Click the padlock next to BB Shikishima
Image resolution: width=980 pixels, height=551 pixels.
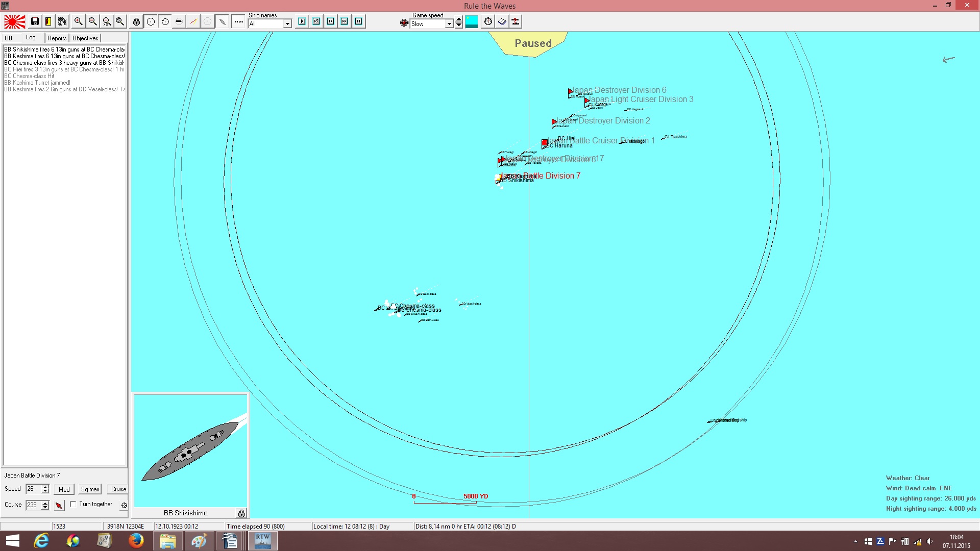[242, 513]
